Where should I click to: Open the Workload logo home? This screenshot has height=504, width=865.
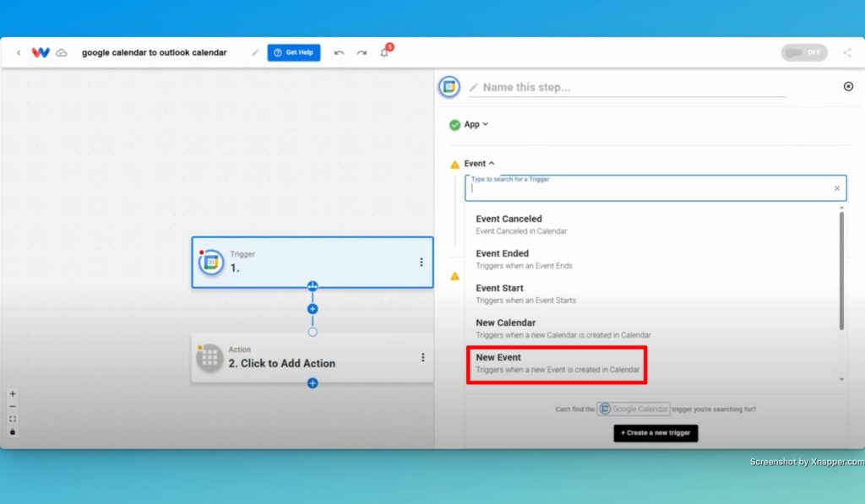click(41, 52)
